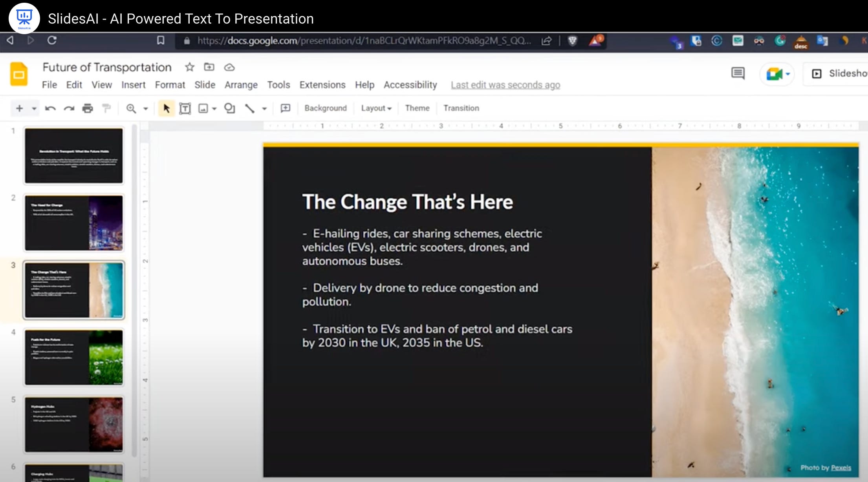Click the mail extension icon in browser

[738, 40]
